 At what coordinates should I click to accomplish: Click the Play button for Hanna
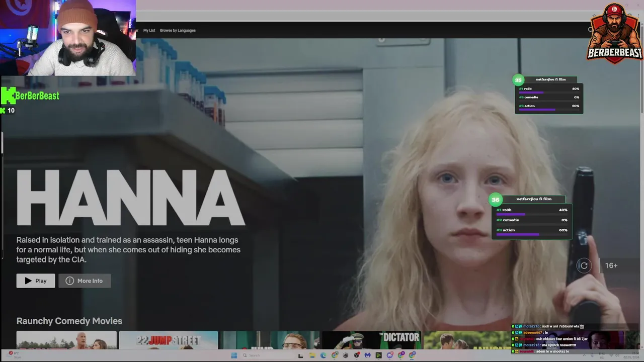(36, 281)
